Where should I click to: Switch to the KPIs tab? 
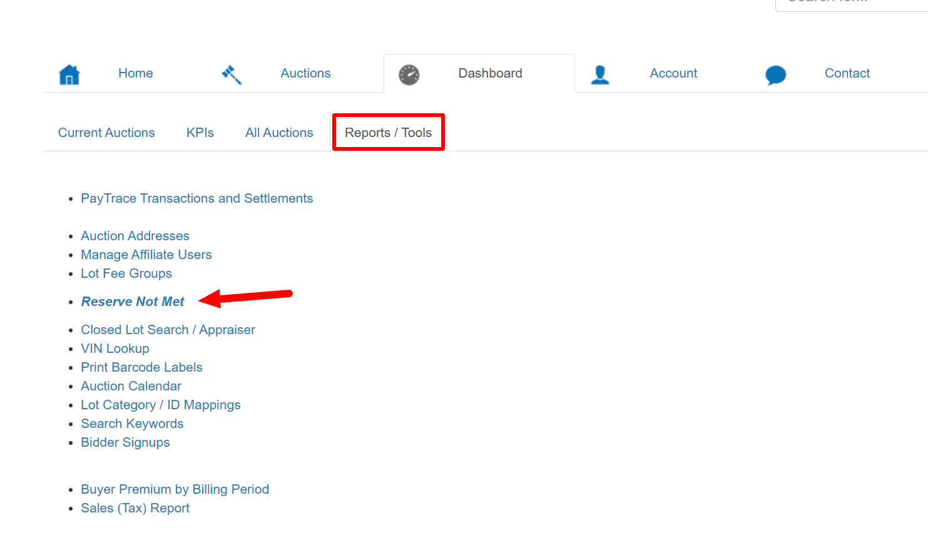click(200, 133)
